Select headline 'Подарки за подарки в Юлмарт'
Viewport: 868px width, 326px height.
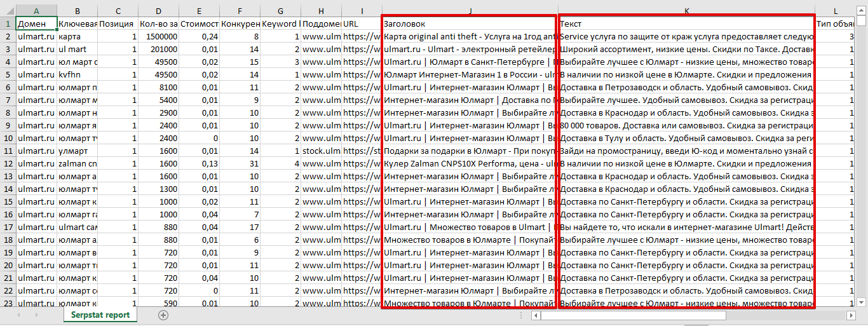(470, 151)
